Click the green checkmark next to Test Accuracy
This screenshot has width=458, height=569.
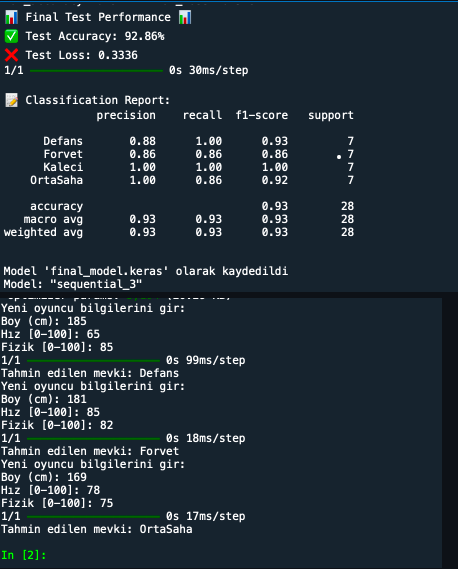pos(11,36)
